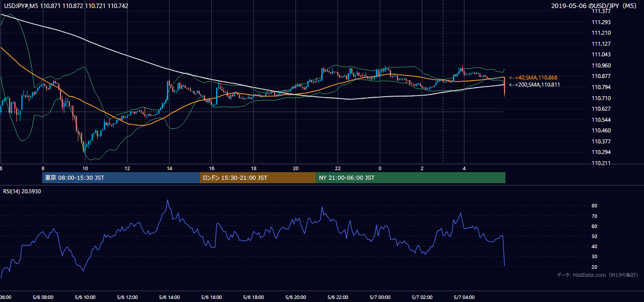The image size is (644, 302).
Task: Click hour label 8 under price chart
Action: 43,168
